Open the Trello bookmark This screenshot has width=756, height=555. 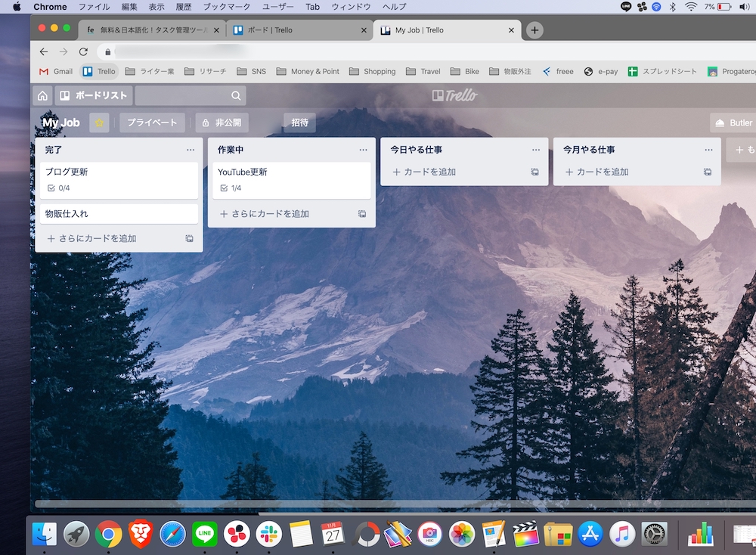point(99,71)
